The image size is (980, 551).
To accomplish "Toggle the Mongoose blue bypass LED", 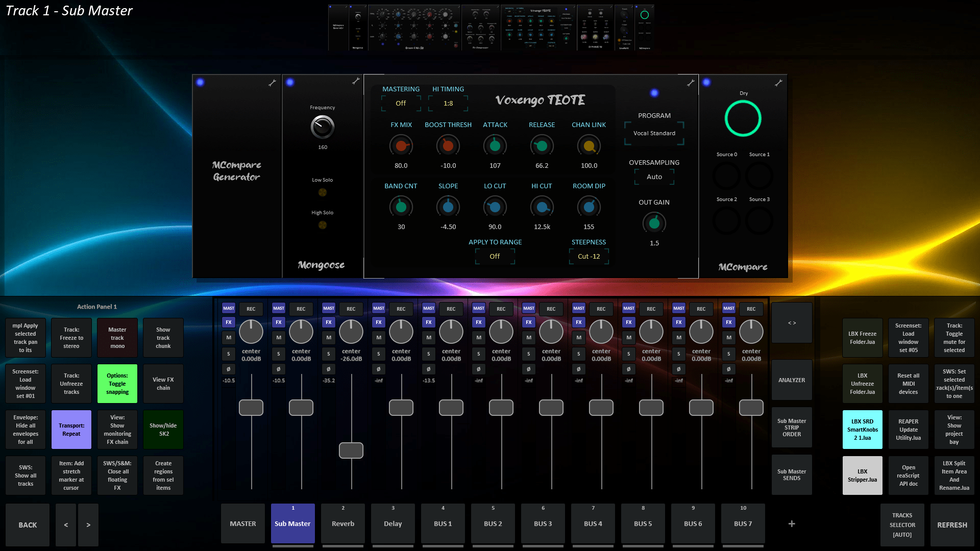I will 290,82.
